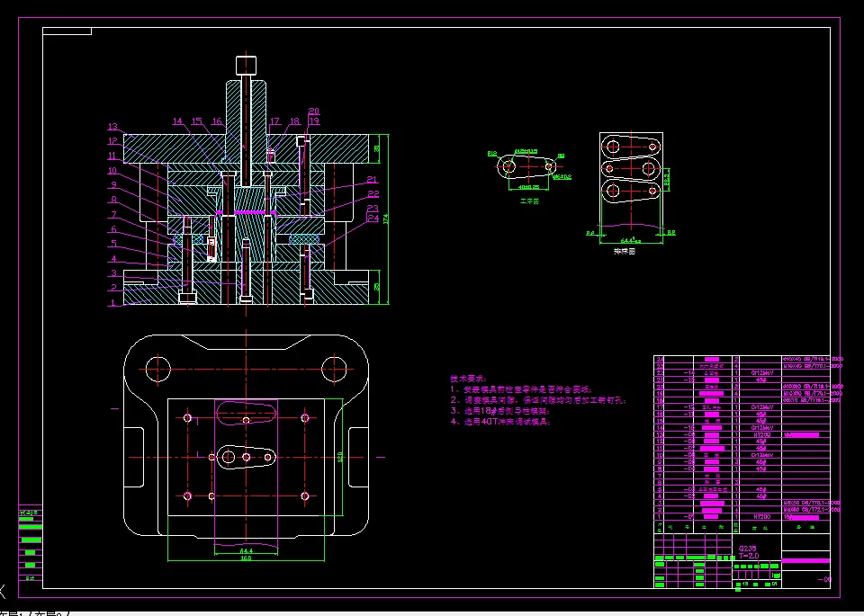Select balloon number 9 in the section view
This screenshot has height=616, width=864.
tap(113, 185)
